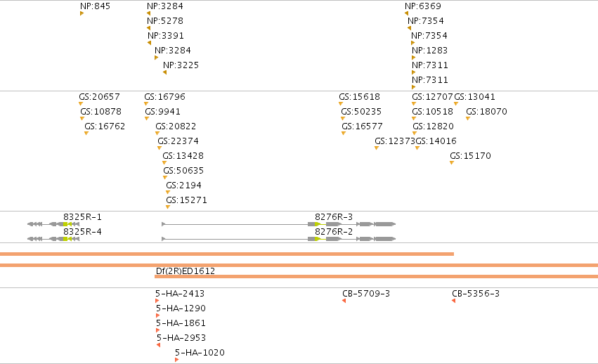Select transcript 8276R-2 gene model
Image resolution: width=598 pixels, height=364 pixels.
tap(279, 239)
